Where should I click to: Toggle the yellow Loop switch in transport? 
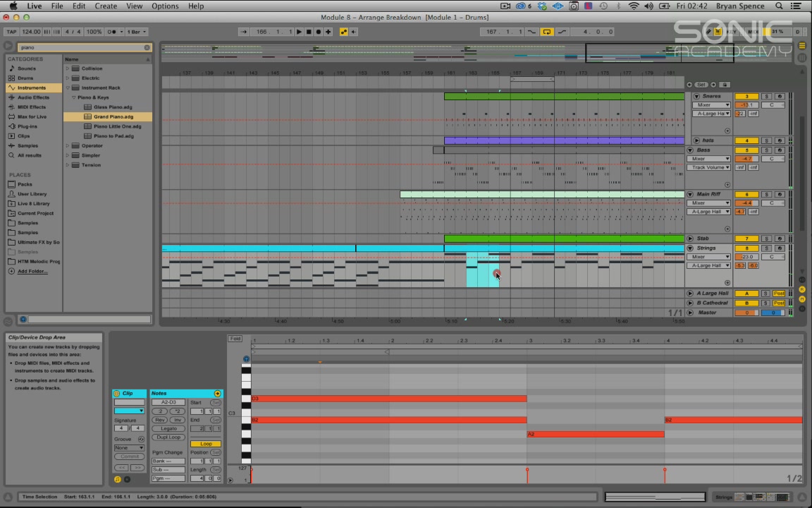[x=547, y=32]
